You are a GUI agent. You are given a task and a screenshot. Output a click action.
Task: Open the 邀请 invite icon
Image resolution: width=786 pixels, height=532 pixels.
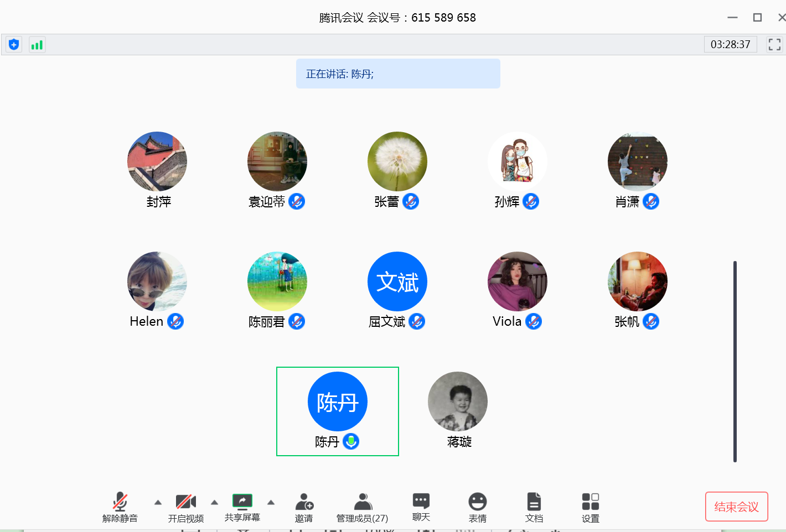coord(304,507)
